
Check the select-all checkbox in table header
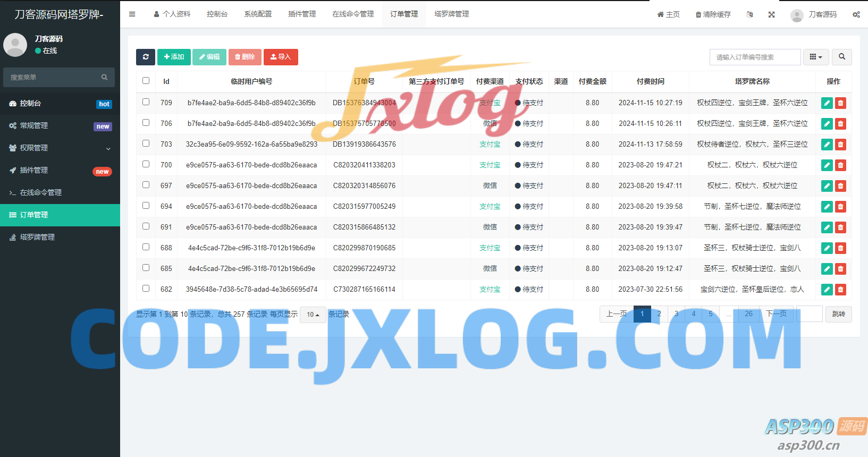[x=146, y=81]
